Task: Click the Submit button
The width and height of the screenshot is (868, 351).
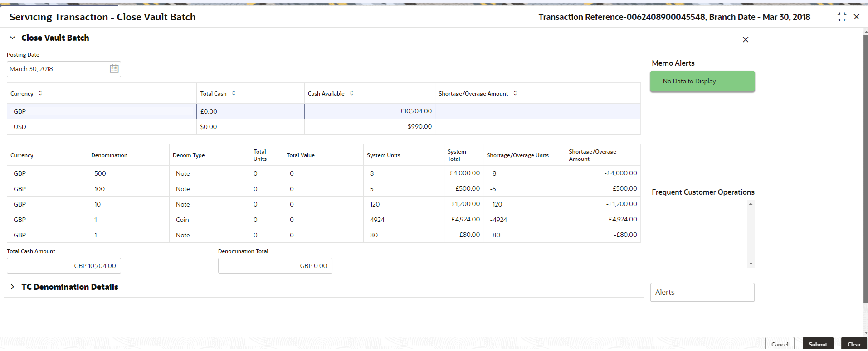Action: pyautogui.click(x=818, y=344)
